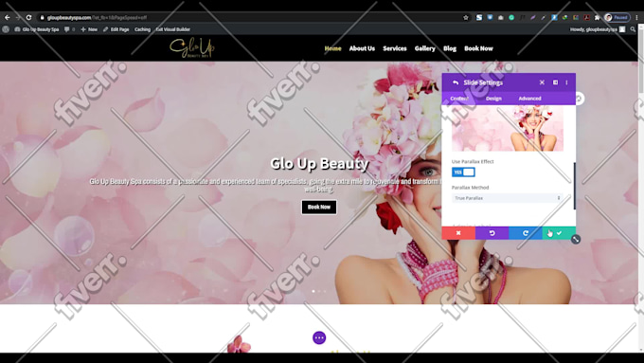Screen dimensions: 644x363
Task: Click the admin bar search magnifier
Action: pyautogui.click(x=633, y=29)
